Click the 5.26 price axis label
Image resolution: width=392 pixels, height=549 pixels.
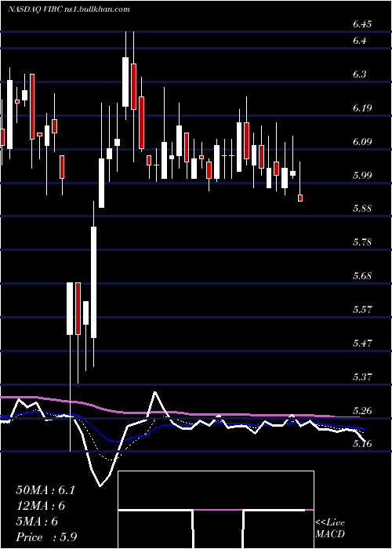tap(362, 411)
